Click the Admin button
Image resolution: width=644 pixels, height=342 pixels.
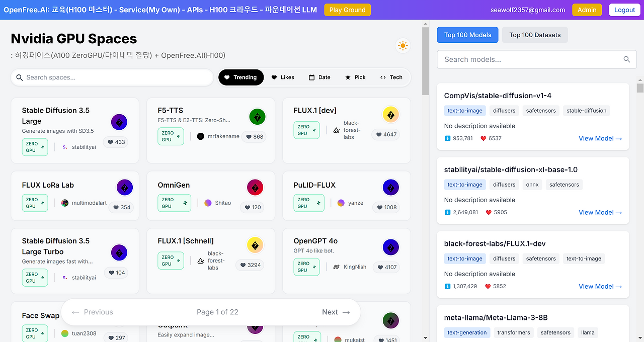[587, 10]
